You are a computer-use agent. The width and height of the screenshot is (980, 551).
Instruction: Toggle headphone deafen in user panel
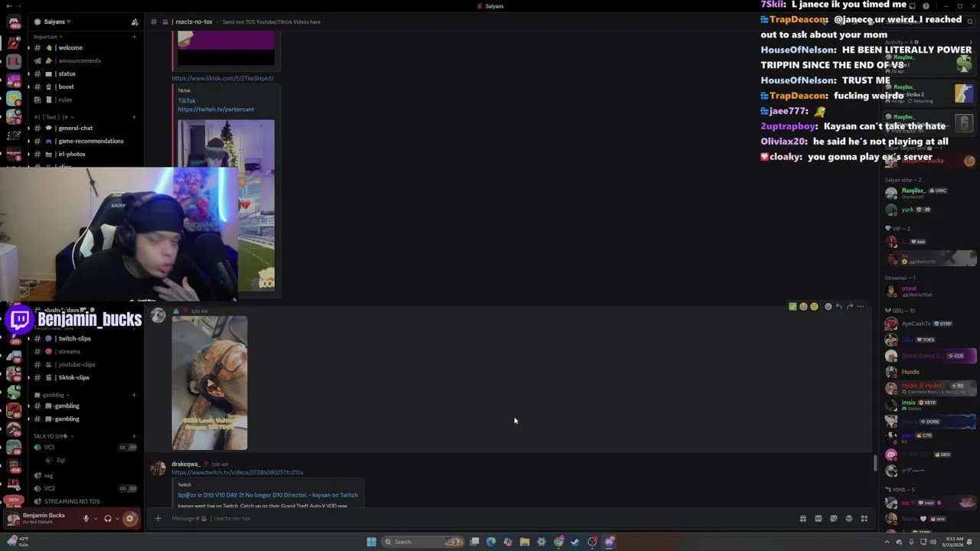coord(108,518)
